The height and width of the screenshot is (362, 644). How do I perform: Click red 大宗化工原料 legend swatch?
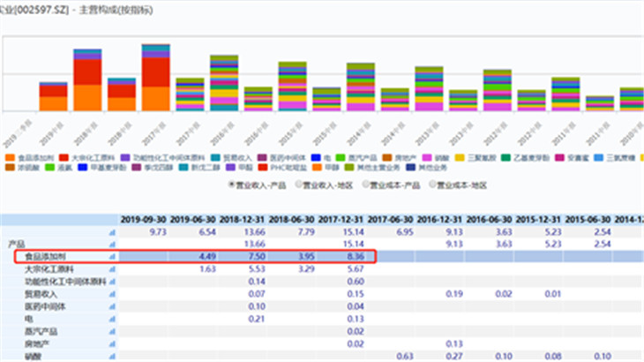pyautogui.click(x=64, y=158)
